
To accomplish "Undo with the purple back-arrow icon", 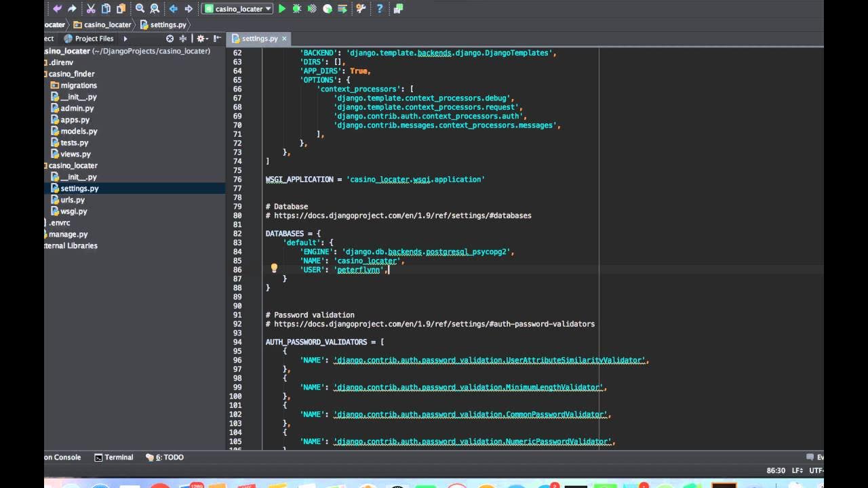I will pos(57,9).
